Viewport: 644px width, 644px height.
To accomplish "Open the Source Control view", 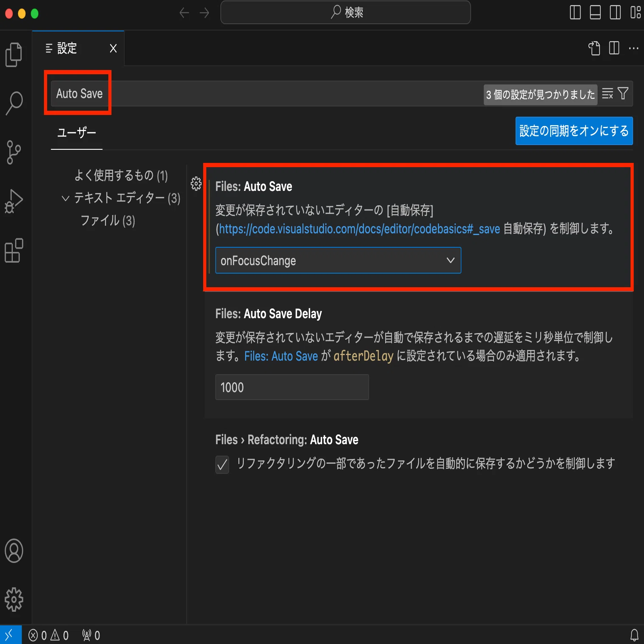I will 14,152.
